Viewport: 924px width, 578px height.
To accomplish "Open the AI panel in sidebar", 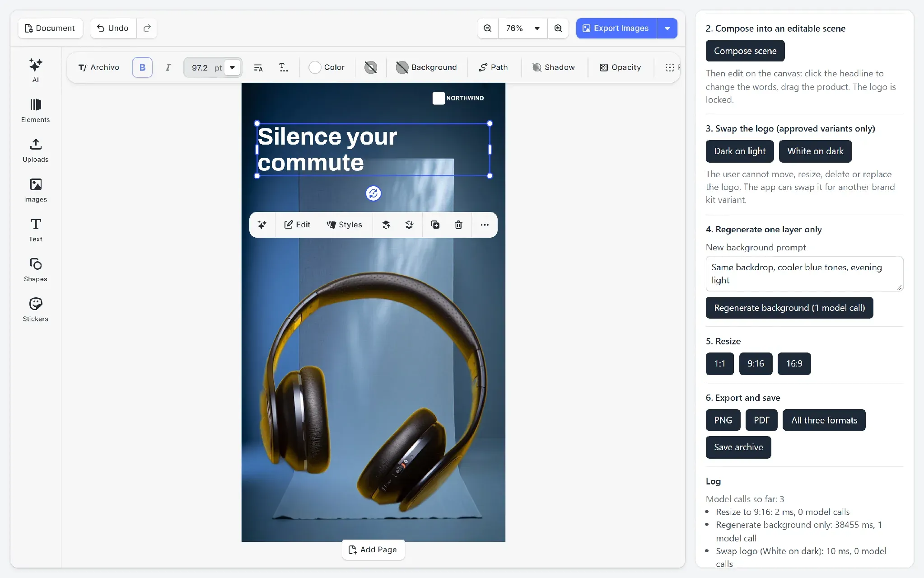I will [35, 70].
